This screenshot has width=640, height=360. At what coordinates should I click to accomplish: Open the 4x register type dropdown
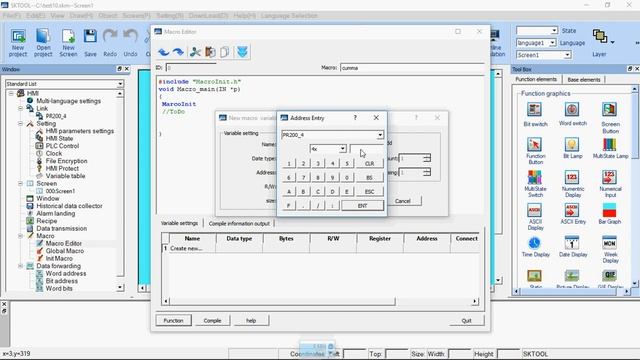(342, 149)
